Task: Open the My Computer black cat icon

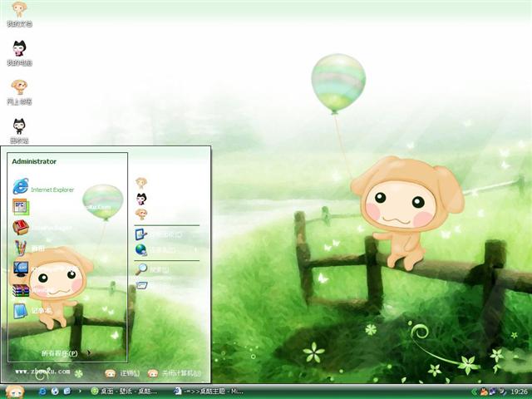Action: pos(19,53)
